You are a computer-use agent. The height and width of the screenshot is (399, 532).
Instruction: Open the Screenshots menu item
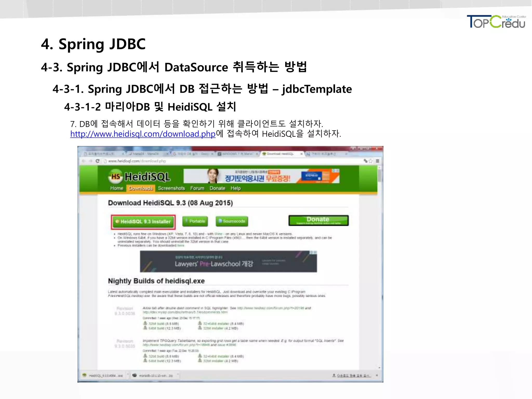click(171, 188)
